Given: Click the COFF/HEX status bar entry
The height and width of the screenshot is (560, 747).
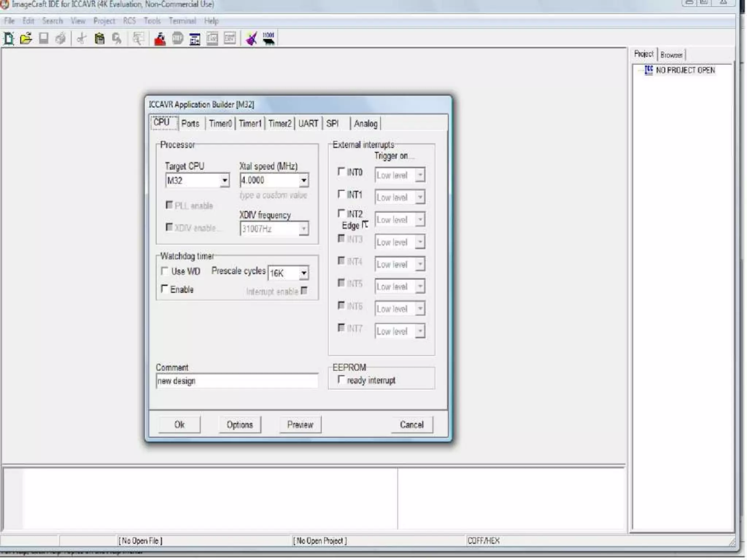Looking at the screenshot, I should [x=483, y=541].
